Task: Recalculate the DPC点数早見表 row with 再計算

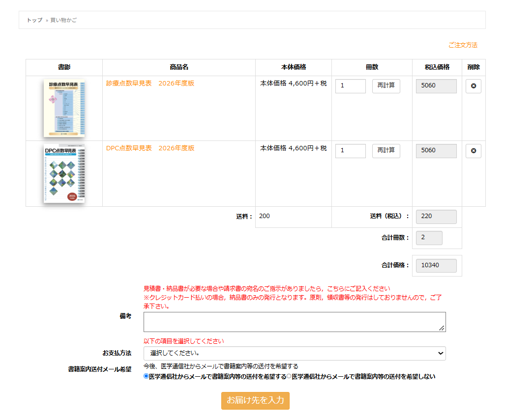Action: tap(386, 150)
